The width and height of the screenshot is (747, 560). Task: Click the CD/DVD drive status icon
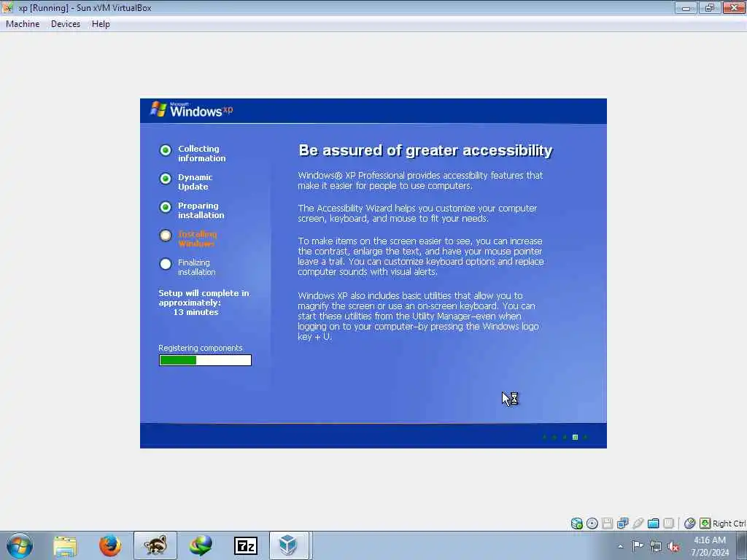592,524
